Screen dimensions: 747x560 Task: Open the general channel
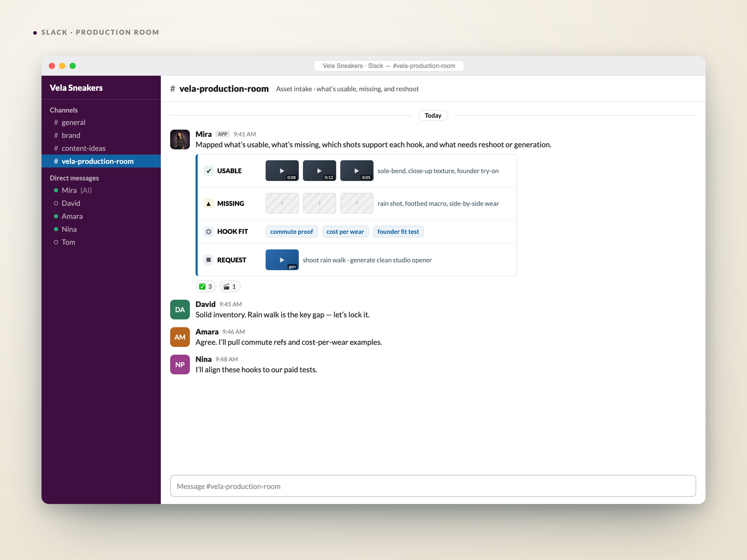[x=101, y=122]
